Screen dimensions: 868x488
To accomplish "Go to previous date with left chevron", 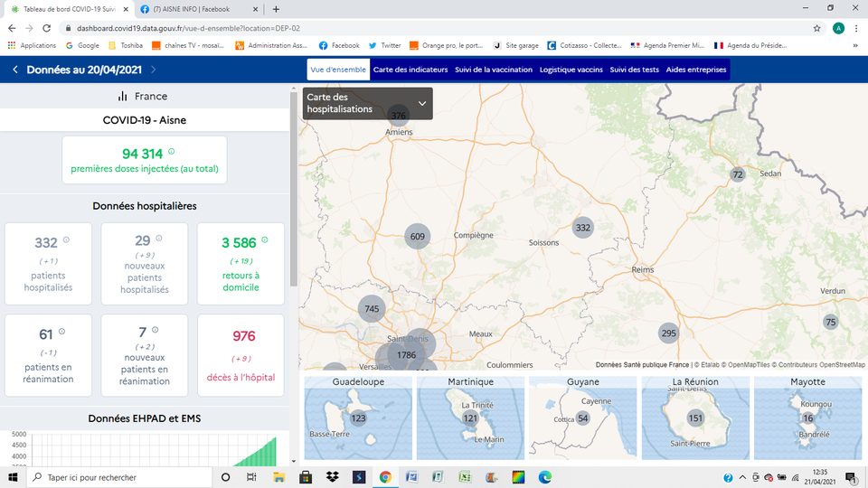I will click(15, 70).
